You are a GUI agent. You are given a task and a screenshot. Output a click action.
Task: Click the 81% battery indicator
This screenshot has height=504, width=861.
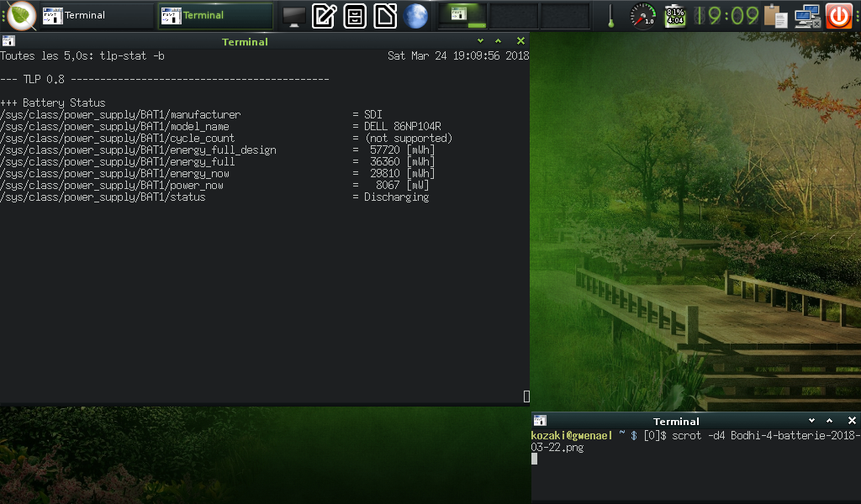(675, 16)
